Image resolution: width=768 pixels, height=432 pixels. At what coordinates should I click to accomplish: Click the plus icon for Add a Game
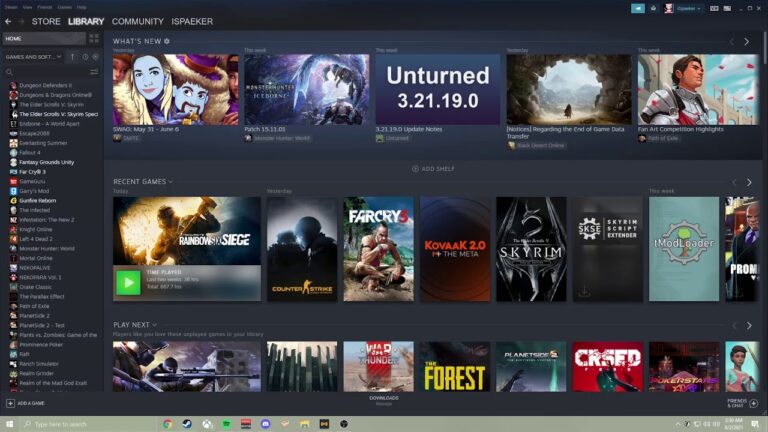[x=10, y=403]
